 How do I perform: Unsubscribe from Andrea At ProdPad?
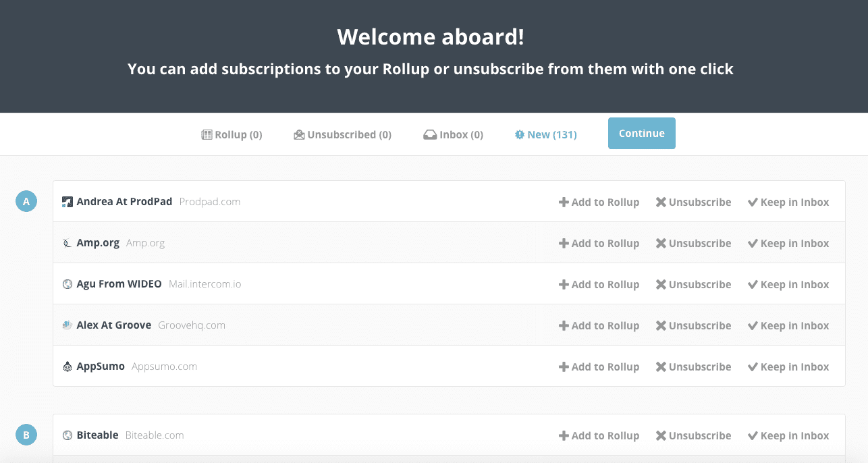coord(693,202)
